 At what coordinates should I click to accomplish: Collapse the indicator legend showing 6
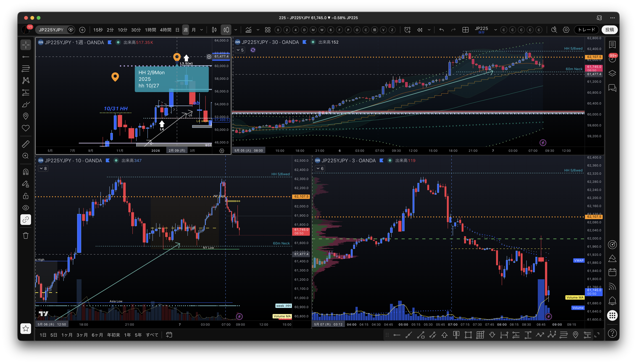(320, 169)
